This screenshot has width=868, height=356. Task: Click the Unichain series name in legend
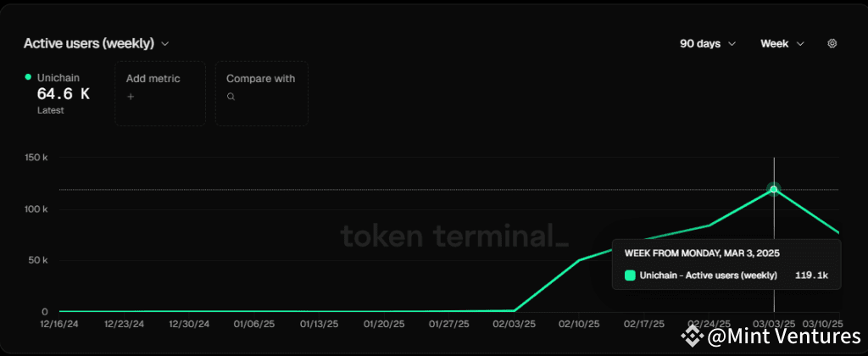58,77
